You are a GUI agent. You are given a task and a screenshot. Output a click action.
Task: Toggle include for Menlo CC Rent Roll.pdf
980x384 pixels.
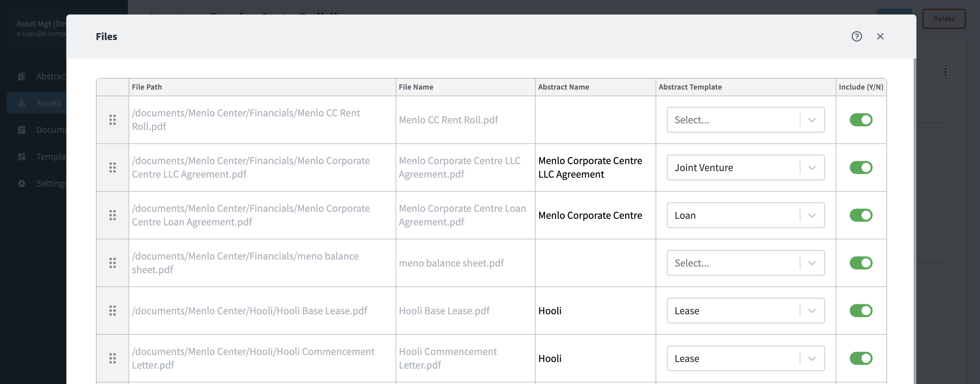click(x=861, y=120)
